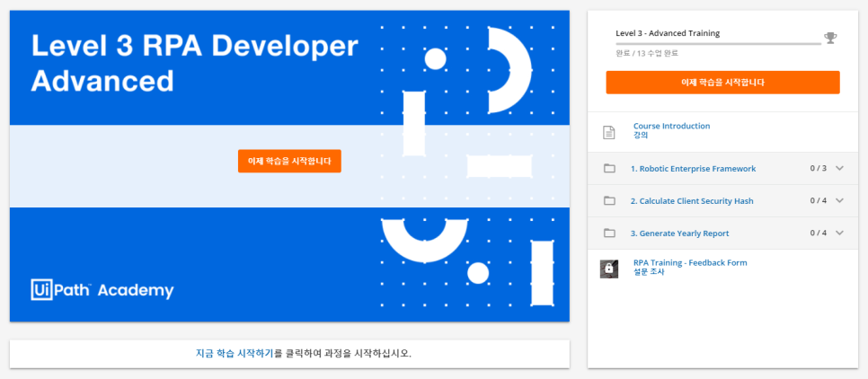Image resolution: width=868 pixels, height=379 pixels.
Task: Click the document icon next to Course Introduction
Action: 608,132
